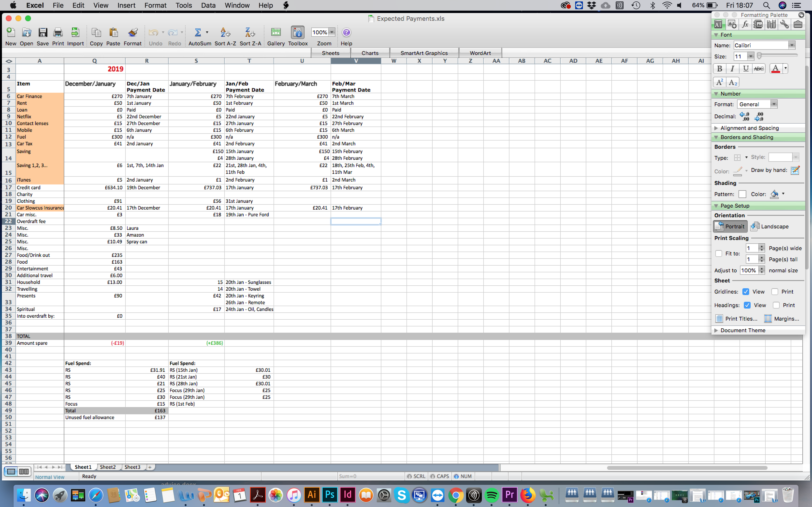Click the Toolbox toolbar icon
This screenshot has width=812, height=507.
pos(298,33)
